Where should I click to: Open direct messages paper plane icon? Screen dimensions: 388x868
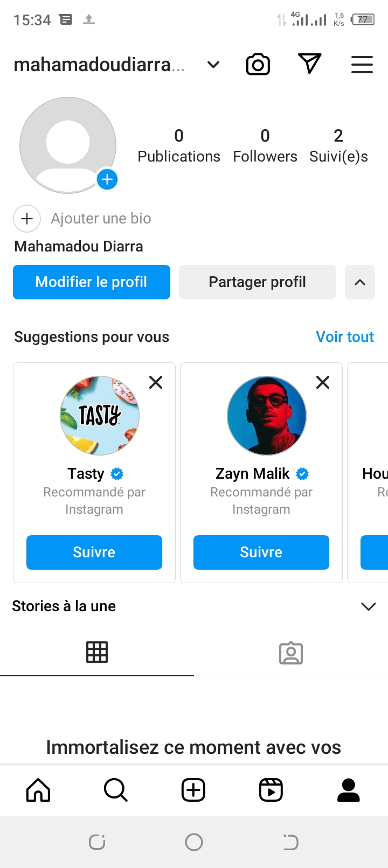pyautogui.click(x=309, y=64)
